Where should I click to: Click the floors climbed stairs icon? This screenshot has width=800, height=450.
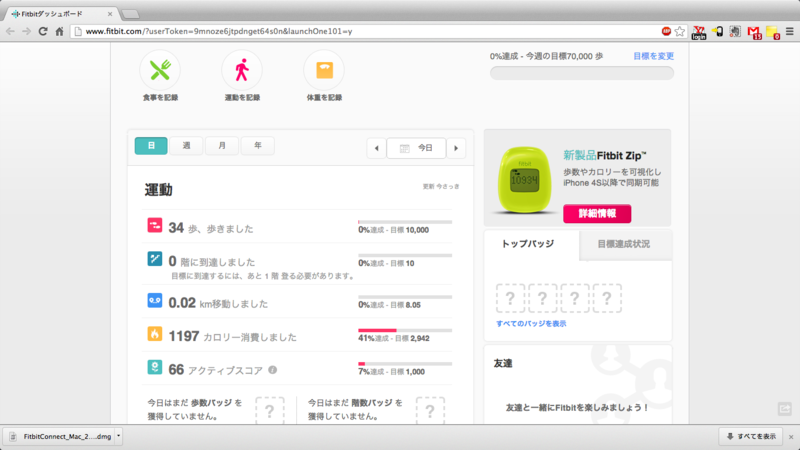[155, 259]
